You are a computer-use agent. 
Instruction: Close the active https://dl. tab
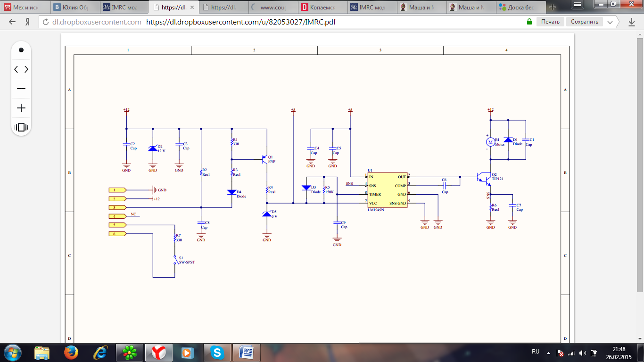192,8
